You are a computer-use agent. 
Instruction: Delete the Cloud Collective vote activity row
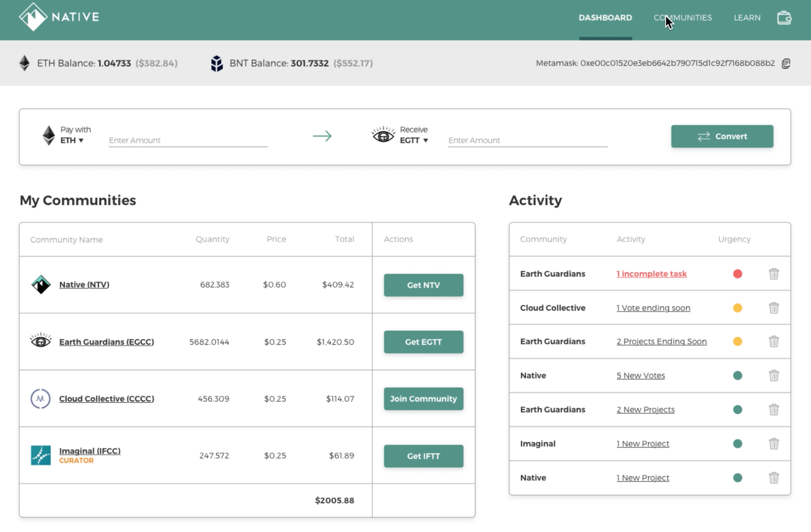click(774, 308)
